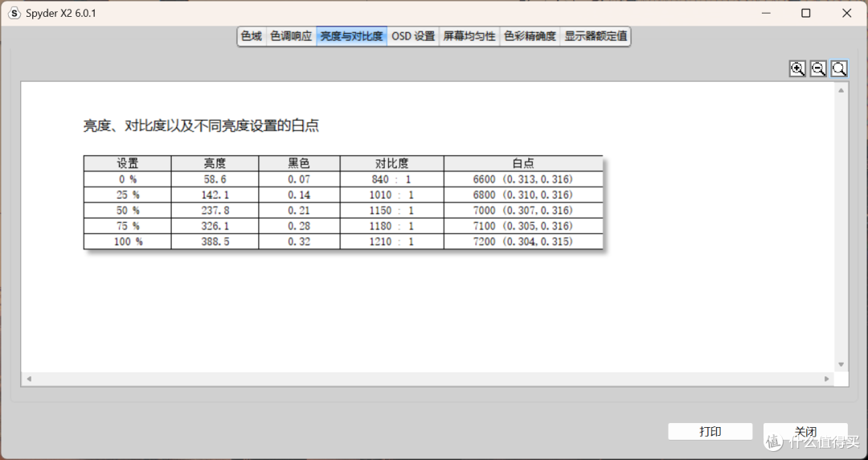Click the 黑色 column header

pos(299,163)
